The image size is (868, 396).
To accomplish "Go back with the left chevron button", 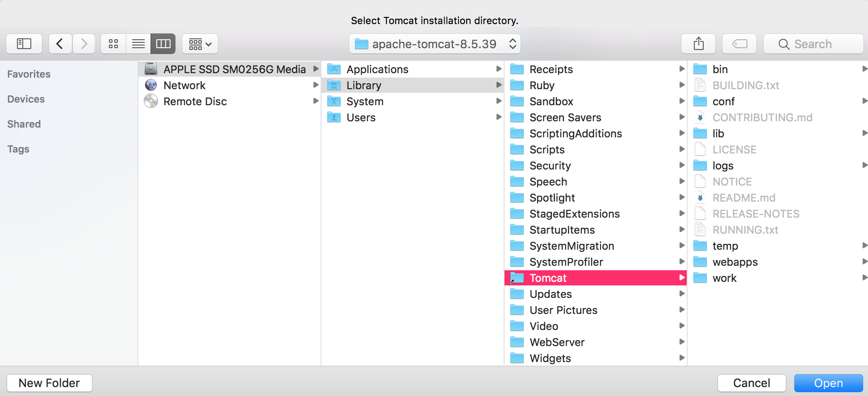I will click(60, 44).
